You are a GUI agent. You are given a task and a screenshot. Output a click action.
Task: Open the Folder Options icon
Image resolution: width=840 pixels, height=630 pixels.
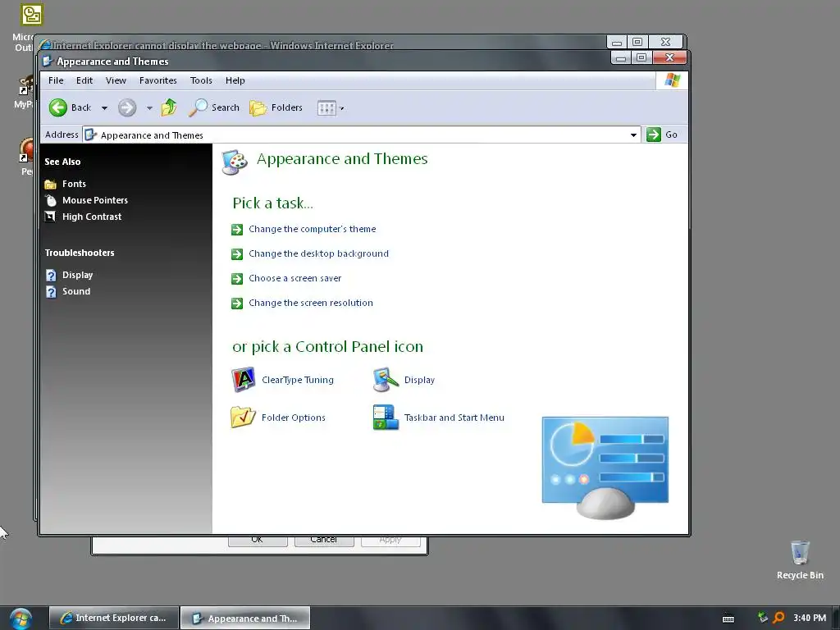[243, 418]
